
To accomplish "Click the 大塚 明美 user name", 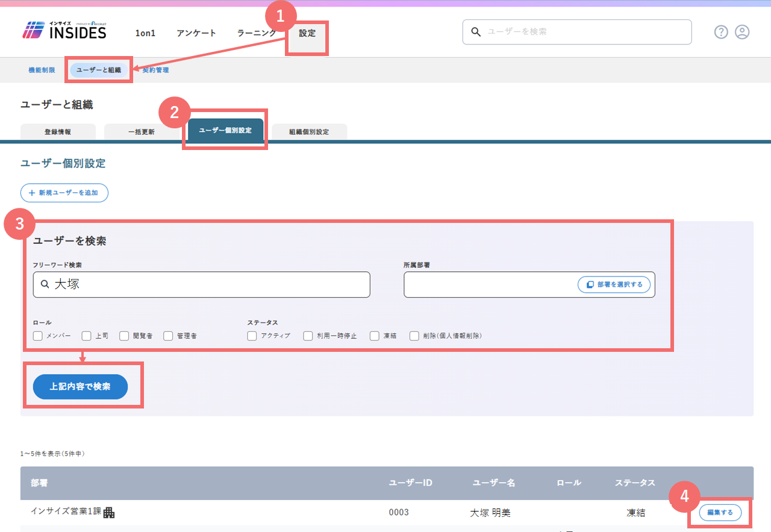I will (490, 513).
